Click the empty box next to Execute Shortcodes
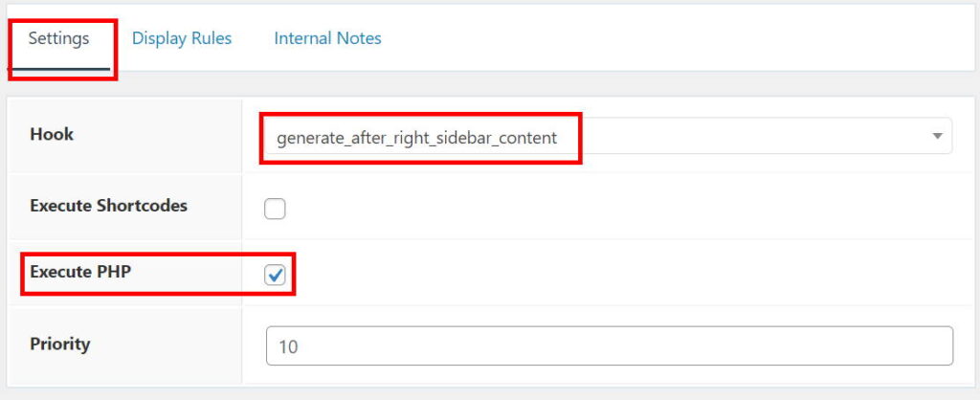980x400 pixels. pyautogui.click(x=276, y=209)
